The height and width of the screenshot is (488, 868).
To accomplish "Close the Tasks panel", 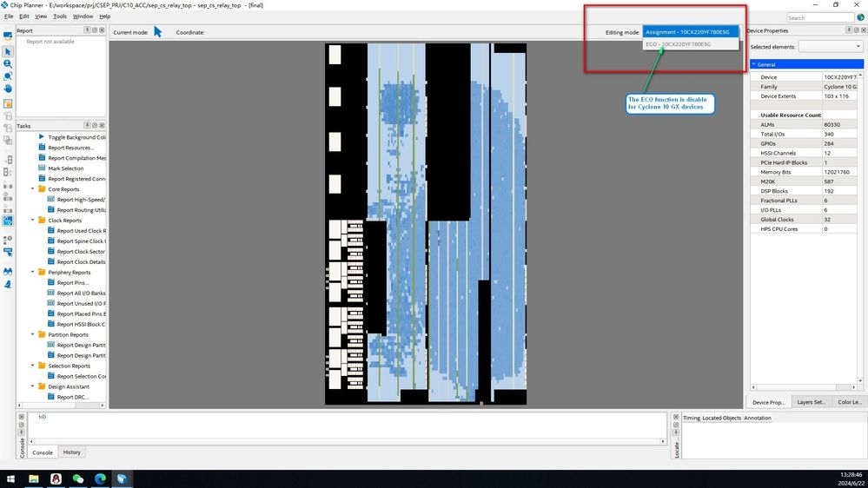I will pos(102,125).
